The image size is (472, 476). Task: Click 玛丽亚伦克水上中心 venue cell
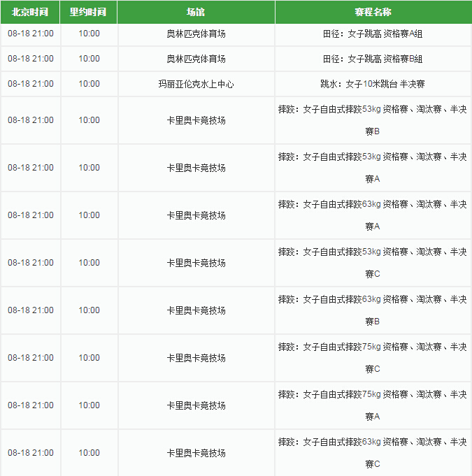196,84
